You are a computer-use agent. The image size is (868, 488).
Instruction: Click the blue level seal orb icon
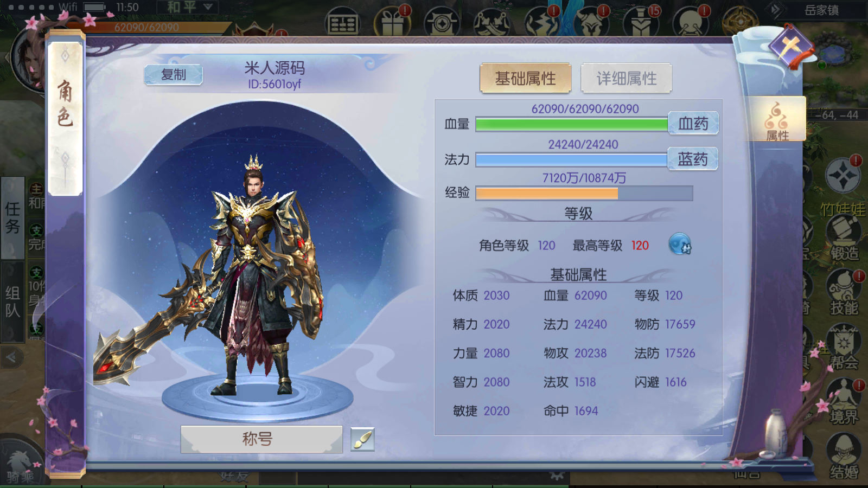(x=679, y=245)
